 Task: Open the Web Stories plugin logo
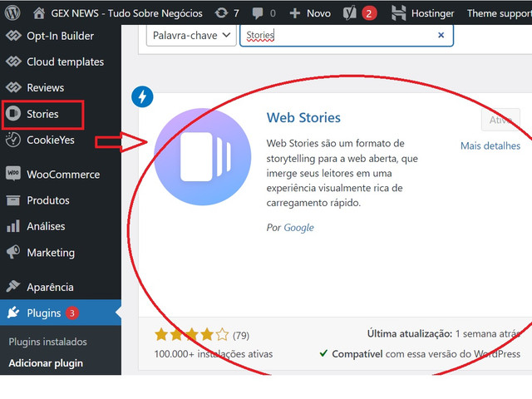tap(203, 157)
